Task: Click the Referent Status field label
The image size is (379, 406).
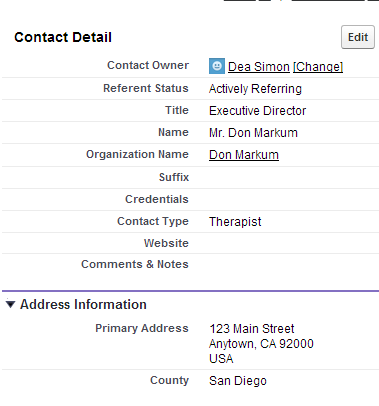Action: 146,88
